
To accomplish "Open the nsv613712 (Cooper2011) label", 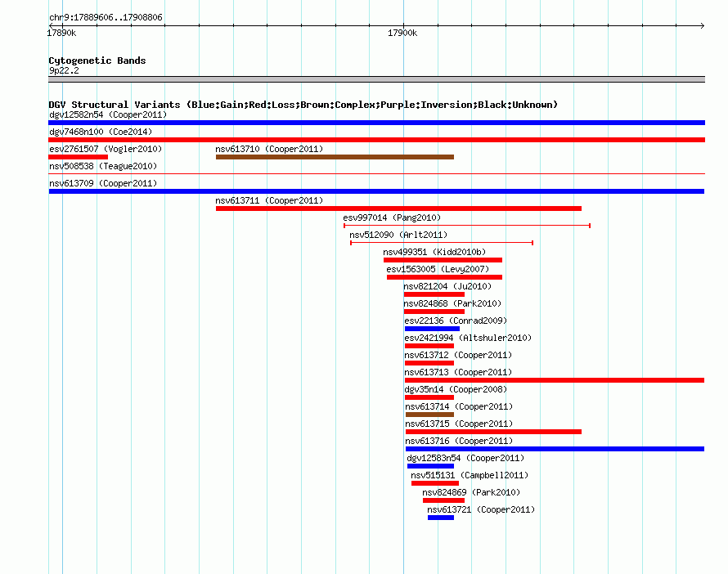I will tap(458, 355).
